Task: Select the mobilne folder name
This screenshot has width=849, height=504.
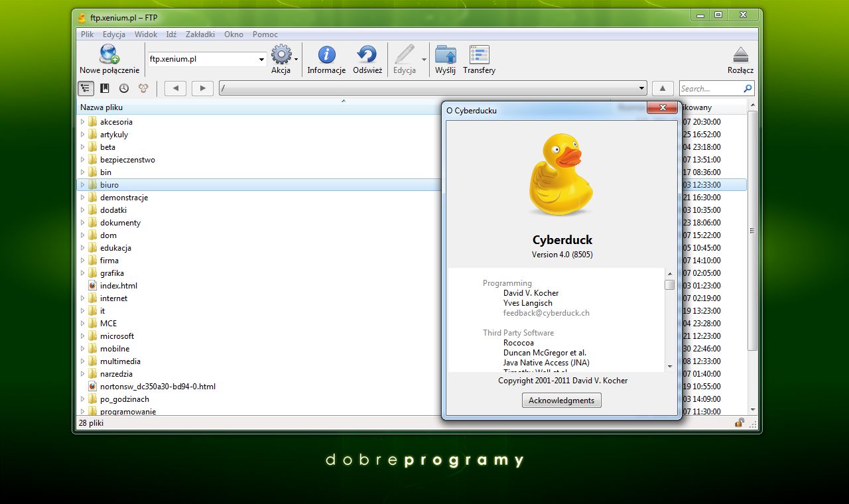Action: pos(115,349)
